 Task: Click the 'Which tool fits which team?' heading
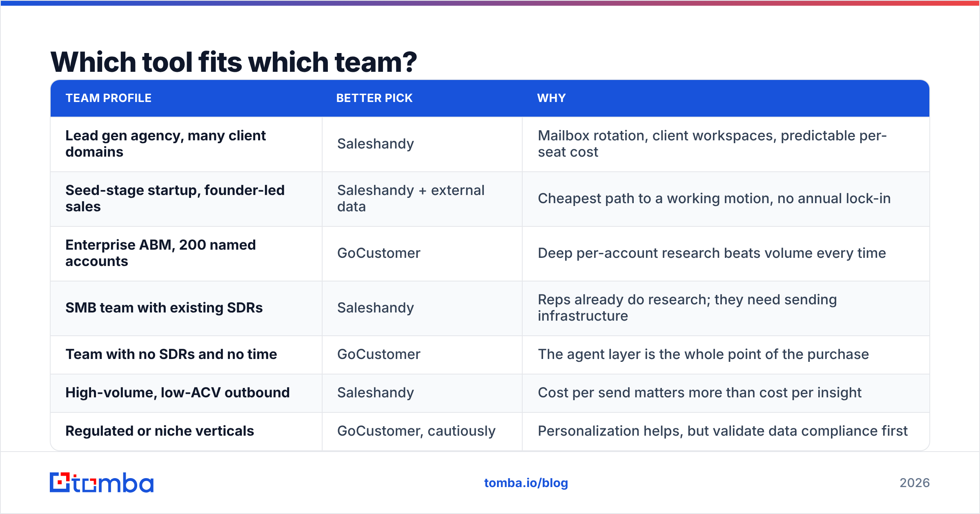click(x=234, y=62)
